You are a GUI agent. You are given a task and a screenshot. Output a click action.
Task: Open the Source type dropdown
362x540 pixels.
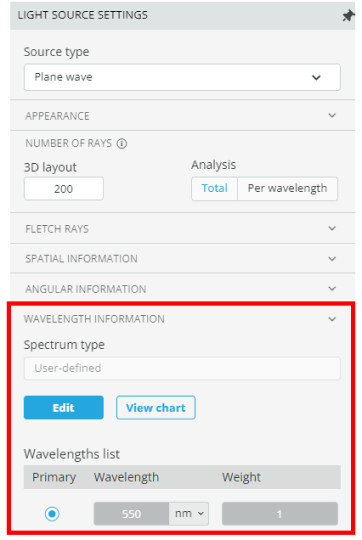tap(182, 77)
